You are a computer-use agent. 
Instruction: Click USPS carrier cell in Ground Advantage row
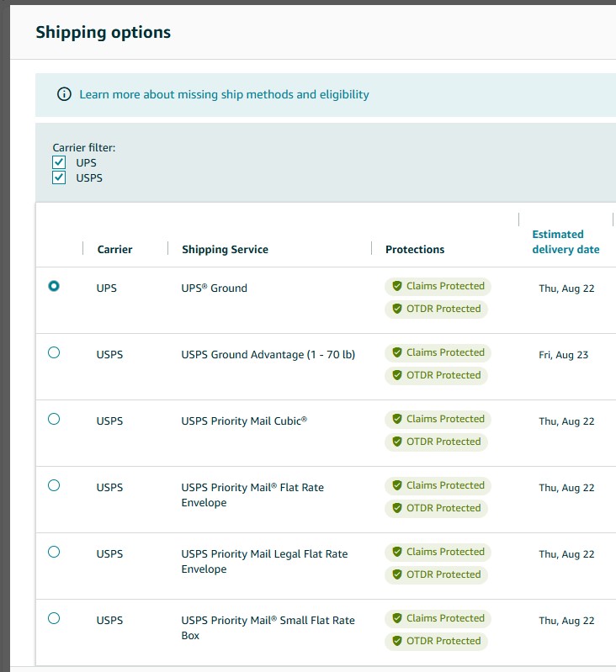click(109, 354)
